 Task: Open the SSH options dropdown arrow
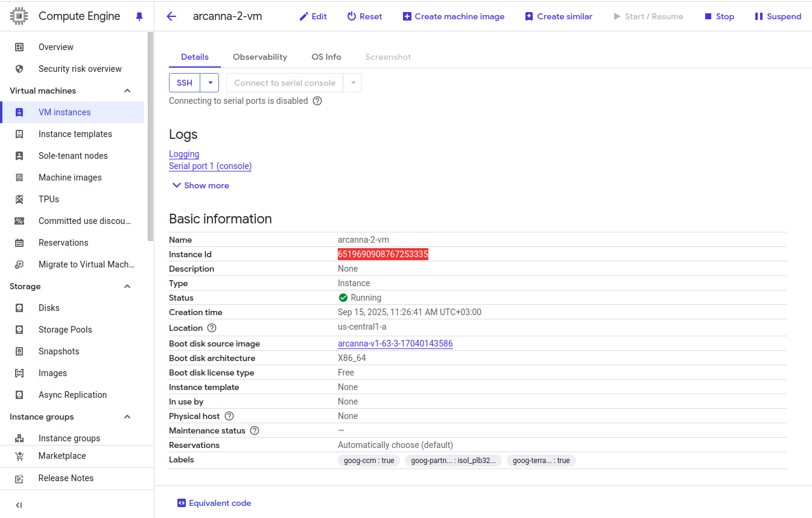coord(209,83)
